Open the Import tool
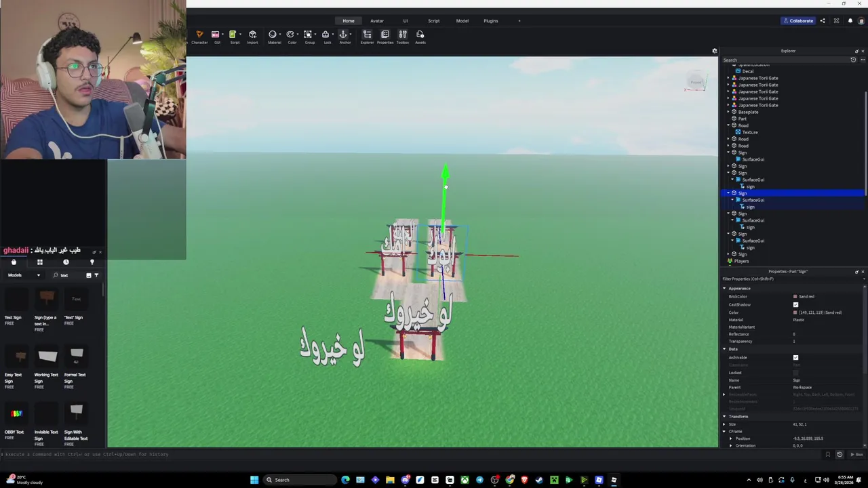Viewport: 868px width, 488px height. tap(252, 37)
